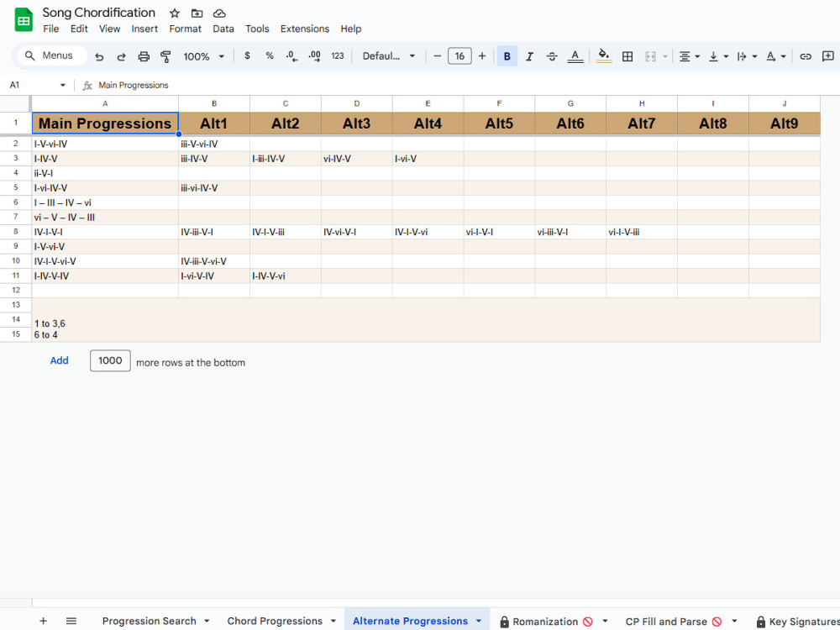
Task: Decrease font size with minus button
Action: coord(437,55)
